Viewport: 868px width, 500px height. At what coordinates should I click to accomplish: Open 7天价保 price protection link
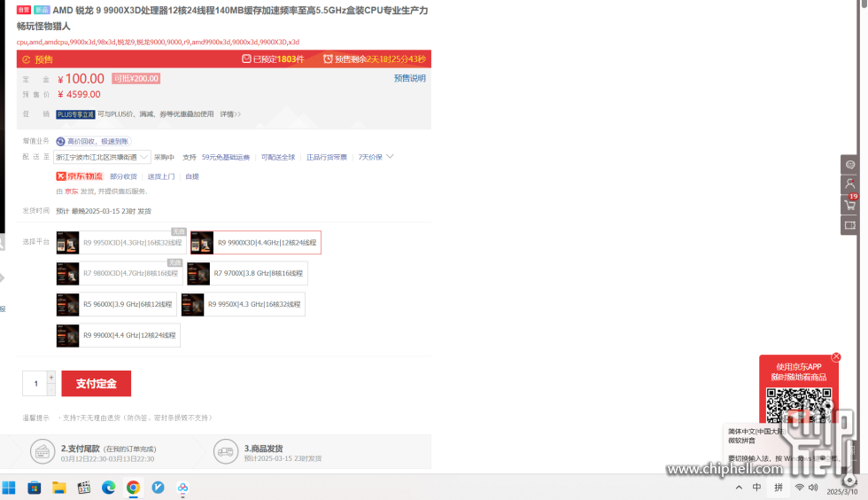(x=370, y=158)
